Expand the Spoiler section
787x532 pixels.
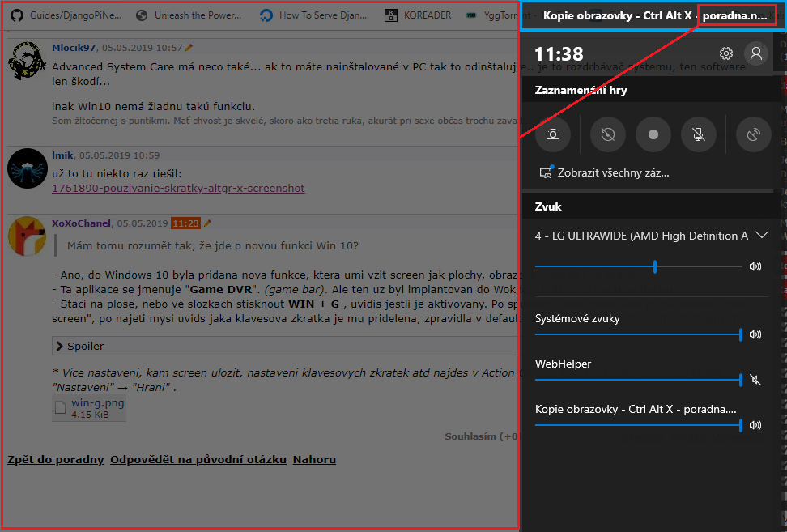click(284, 347)
